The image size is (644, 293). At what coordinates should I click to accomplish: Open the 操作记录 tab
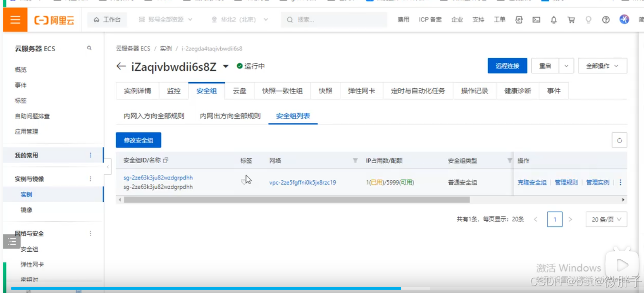[475, 91]
